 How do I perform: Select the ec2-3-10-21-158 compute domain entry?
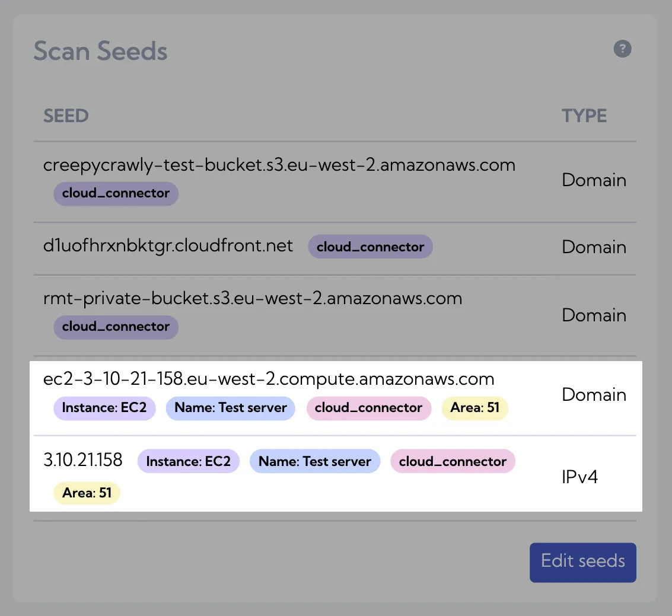pos(268,379)
